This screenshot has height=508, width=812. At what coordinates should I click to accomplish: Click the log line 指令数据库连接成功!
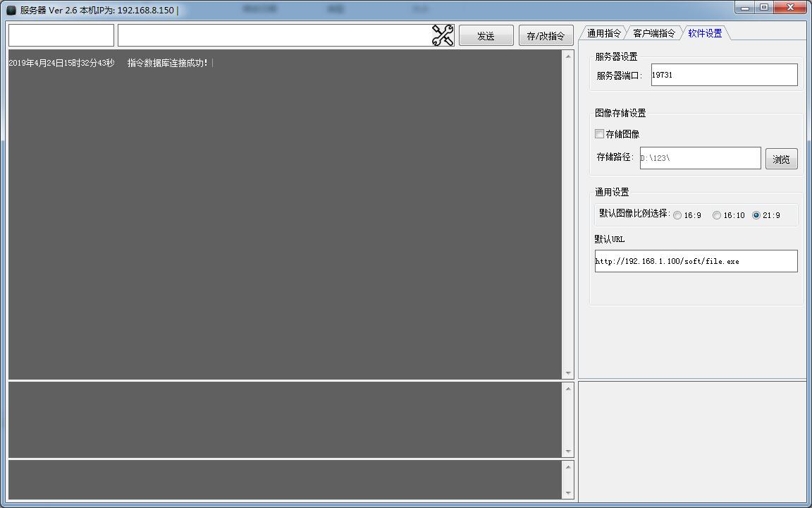pos(167,64)
